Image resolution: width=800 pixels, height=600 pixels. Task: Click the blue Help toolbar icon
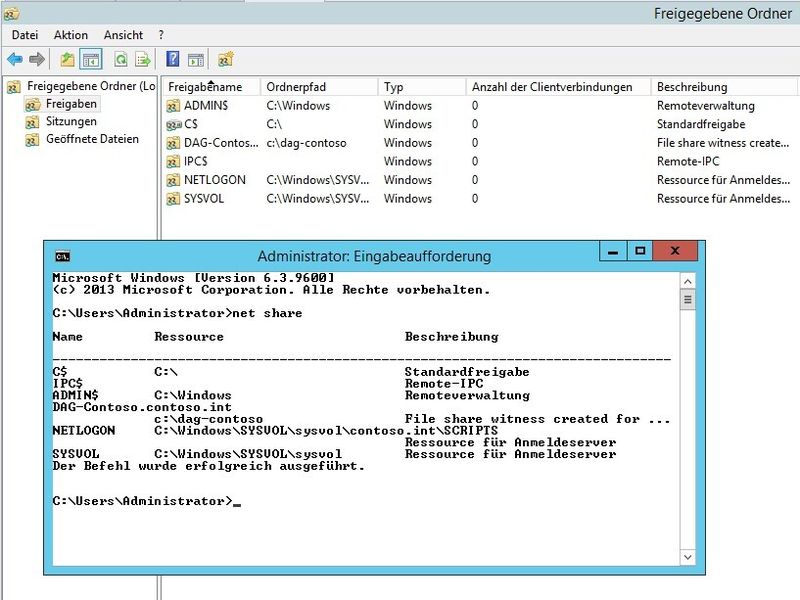click(173, 59)
